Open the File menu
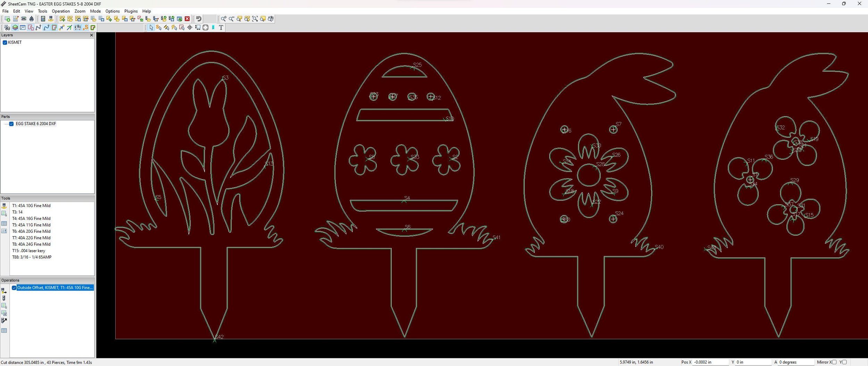The image size is (868, 366). pyautogui.click(x=6, y=11)
